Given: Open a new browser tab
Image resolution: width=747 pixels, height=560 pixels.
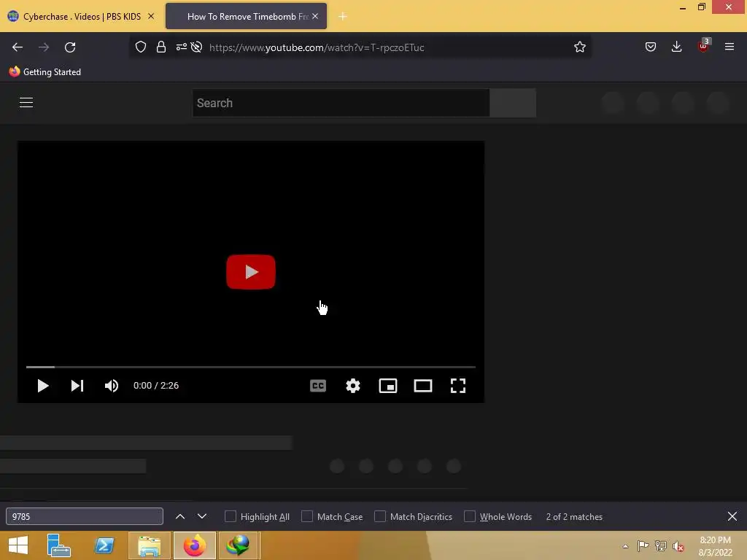Looking at the screenshot, I should 343,17.
